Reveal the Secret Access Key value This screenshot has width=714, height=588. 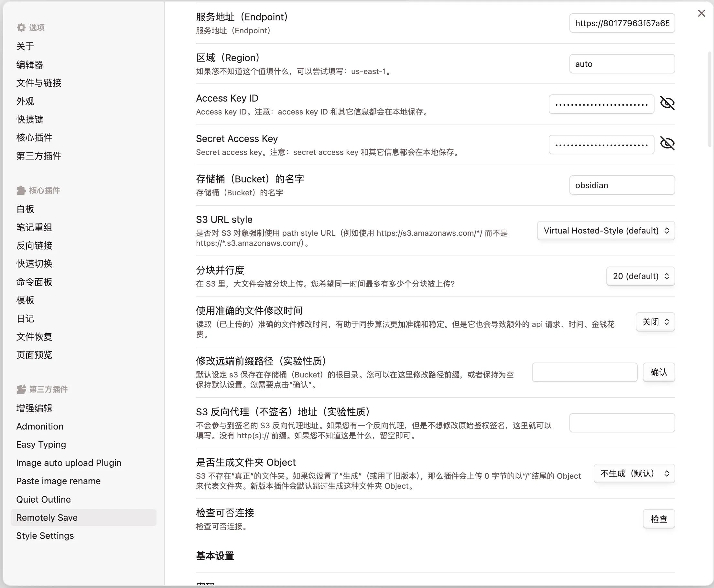667,144
